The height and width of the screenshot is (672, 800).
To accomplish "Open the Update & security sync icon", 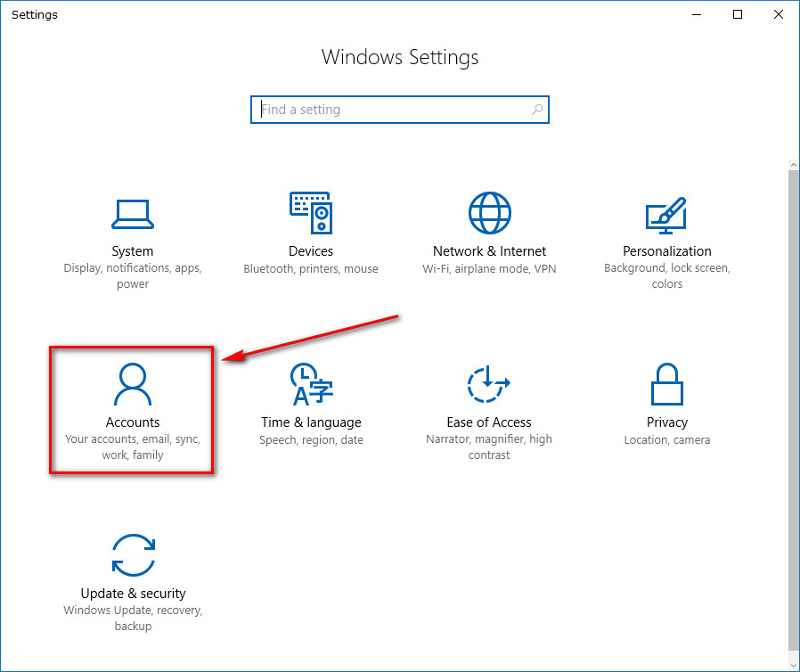I will coord(133,555).
